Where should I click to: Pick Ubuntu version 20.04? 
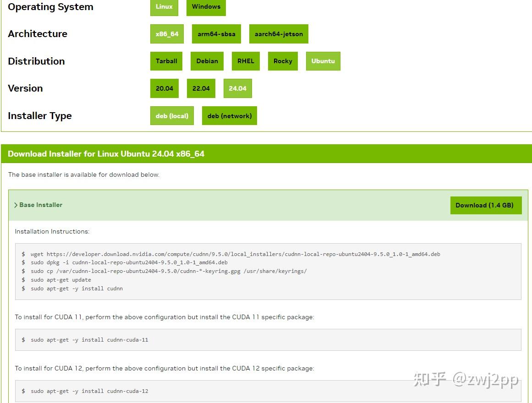[x=164, y=88]
